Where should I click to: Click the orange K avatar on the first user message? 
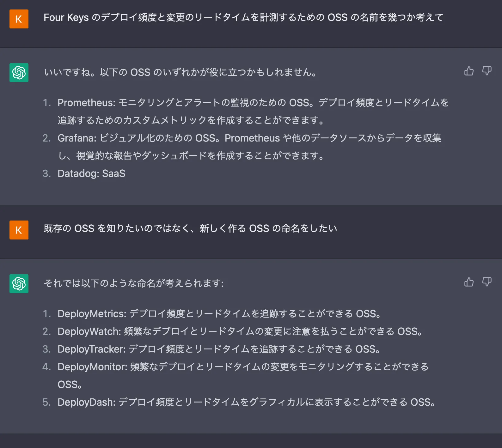[x=19, y=19]
